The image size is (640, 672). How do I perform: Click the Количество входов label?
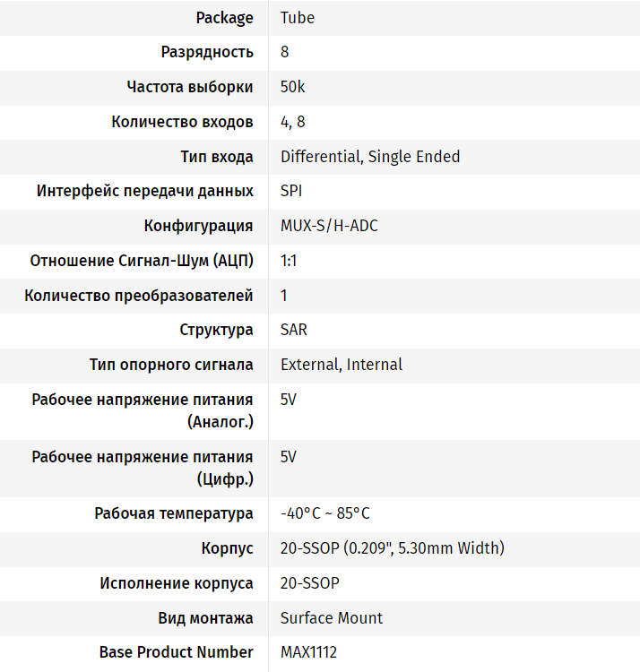182,122
